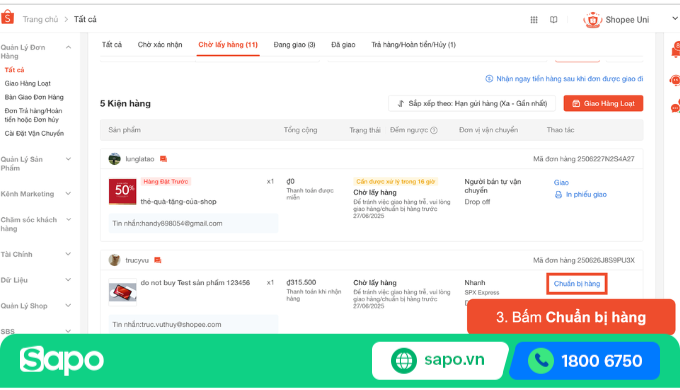Click Giao link for lunglatao order
Viewport: 680px width, 390px height.
(561, 183)
